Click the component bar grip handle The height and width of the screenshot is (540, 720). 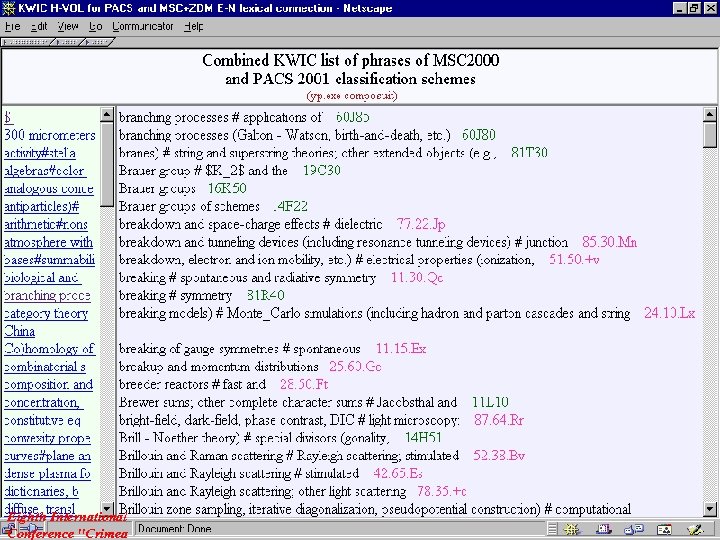pyautogui.click(x=552, y=529)
